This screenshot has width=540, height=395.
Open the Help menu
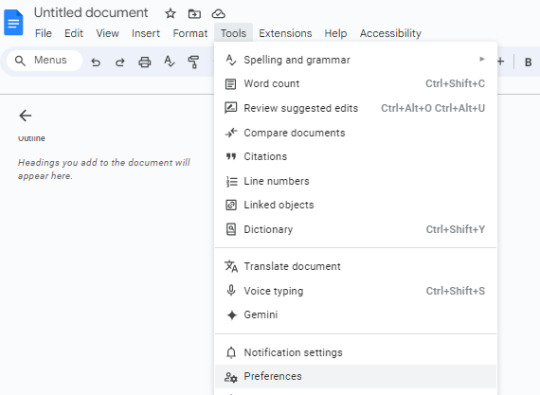coord(336,33)
